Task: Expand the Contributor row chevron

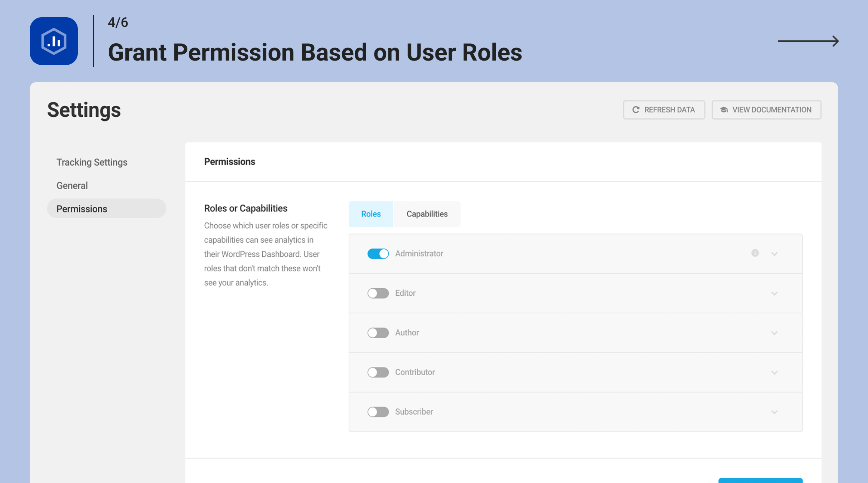Action: click(774, 373)
